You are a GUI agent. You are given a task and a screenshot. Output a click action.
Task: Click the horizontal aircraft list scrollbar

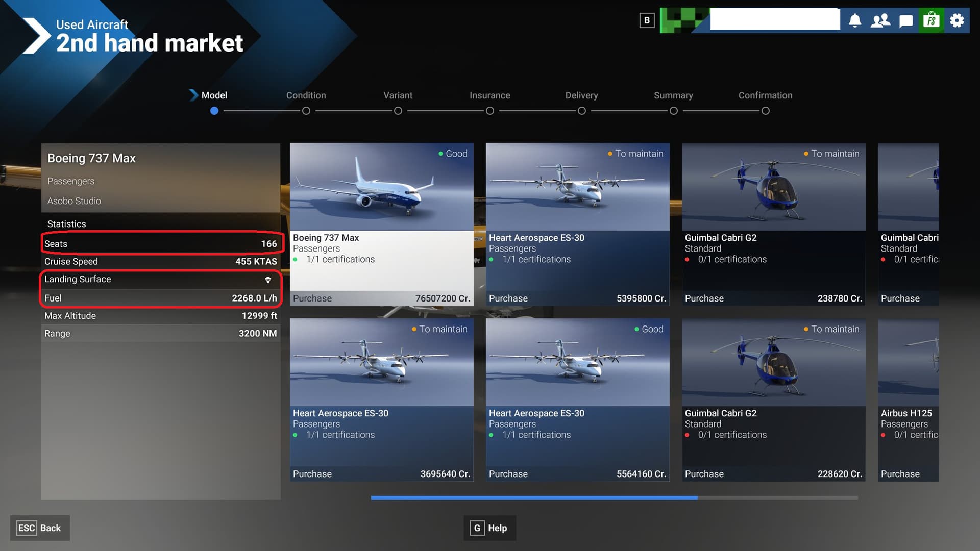[615, 497]
